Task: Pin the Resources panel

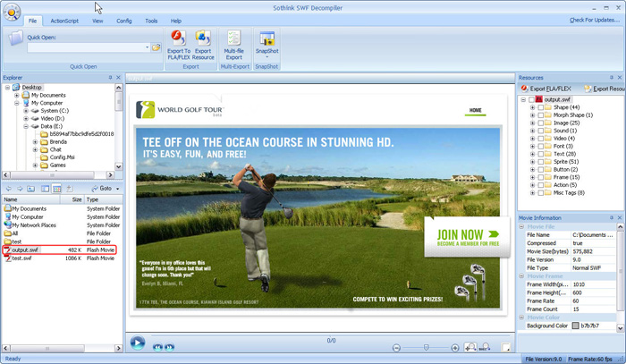Action: point(611,78)
